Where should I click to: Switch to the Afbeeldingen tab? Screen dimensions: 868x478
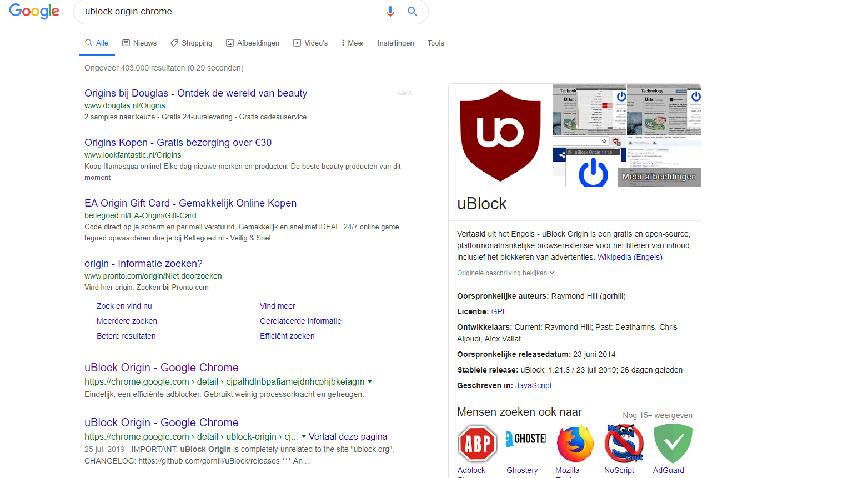point(253,43)
